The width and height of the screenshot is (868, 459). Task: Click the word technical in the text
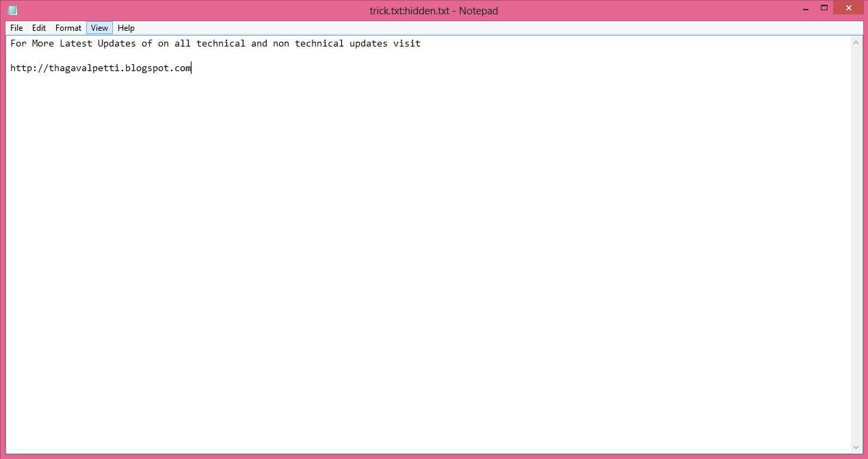pyautogui.click(x=221, y=43)
